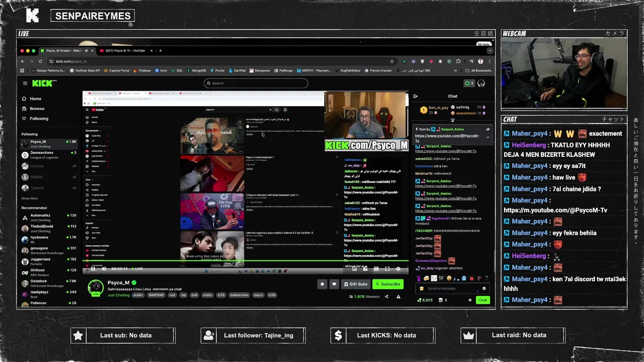Expand the pinned message chevron

coord(488,137)
